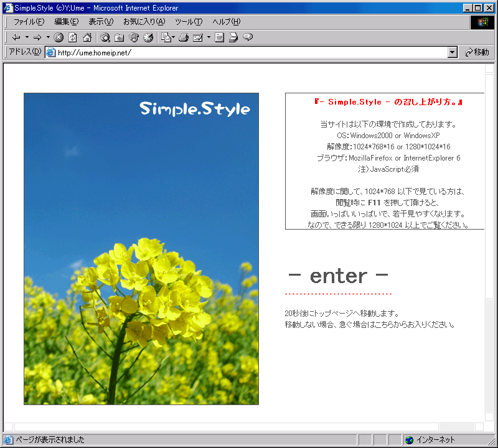Screen dimensions: 498x448
Task: Open the Forward history dropdown arrow
Action: coord(49,37)
